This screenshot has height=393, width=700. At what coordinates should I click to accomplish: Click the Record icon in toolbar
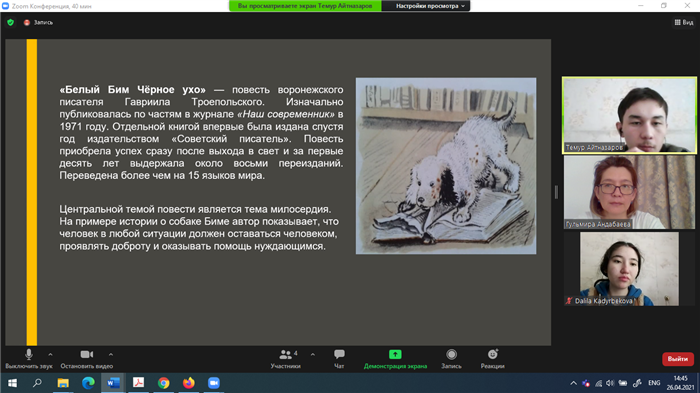pos(451,355)
